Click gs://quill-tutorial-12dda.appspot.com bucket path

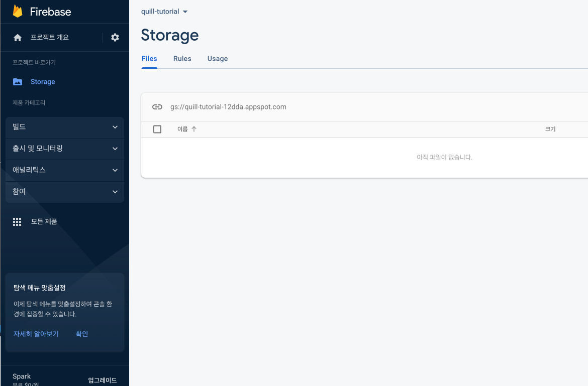[228, 107]
